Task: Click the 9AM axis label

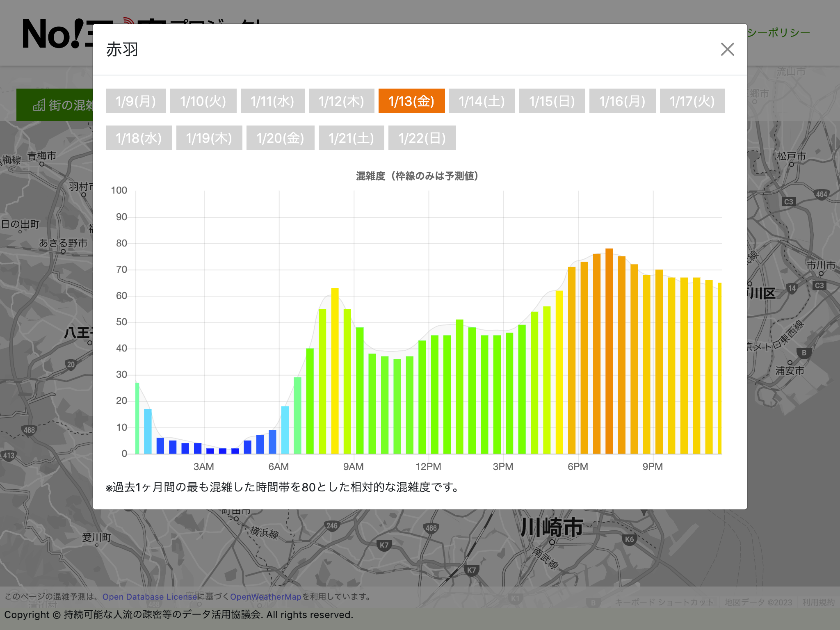Action: [x=354, y=467]
